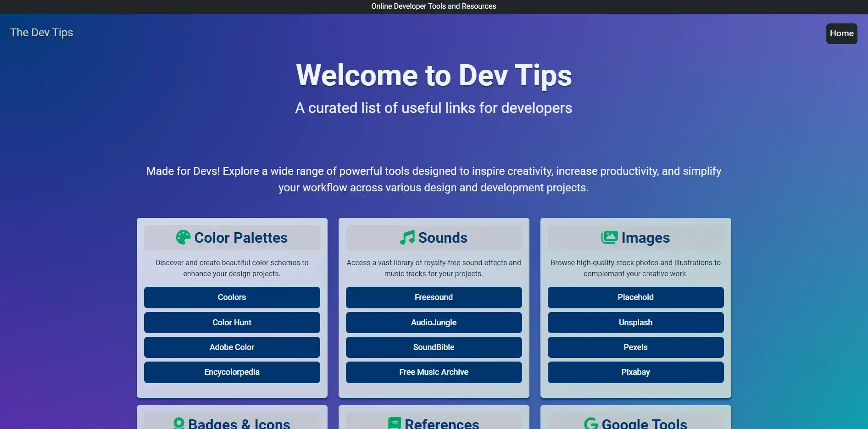This screenshot has height=429, width=868.
Task: Click the book icon beside References
Action: point(395,423)
